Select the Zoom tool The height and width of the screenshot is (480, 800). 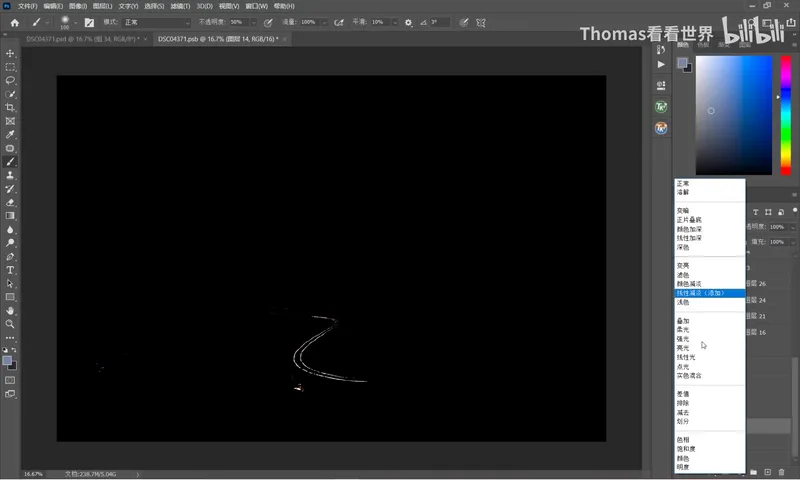[x=10, y=324]
